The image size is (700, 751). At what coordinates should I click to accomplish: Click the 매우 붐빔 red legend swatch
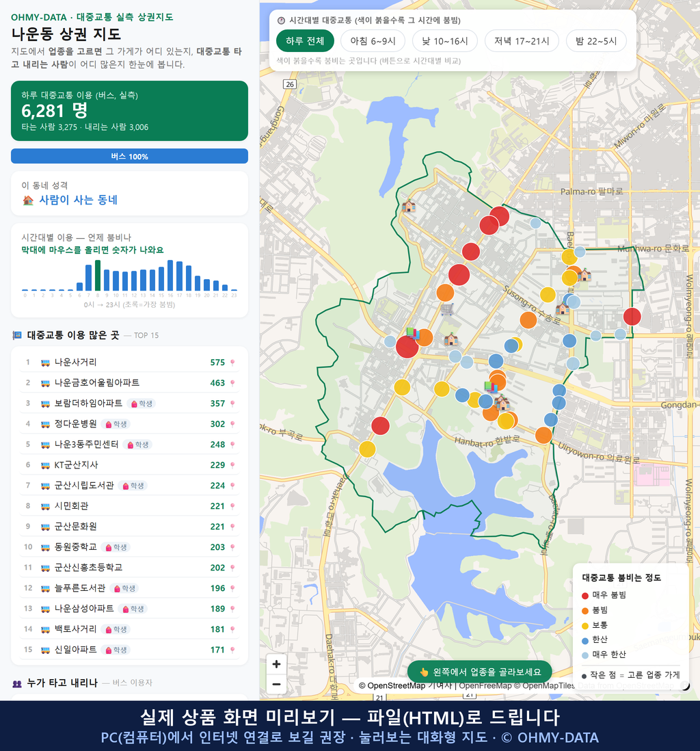(584, 596)
